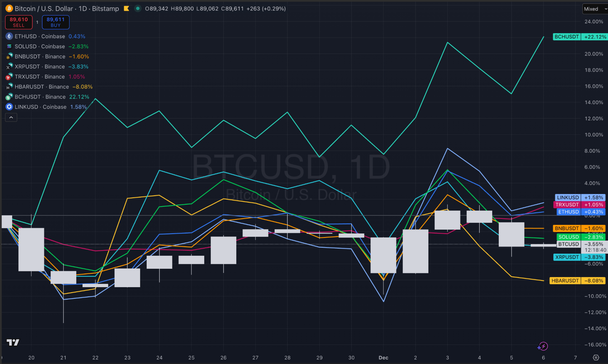Click the purple lightning replay icon
Viewport: 608px width, 364px height.
pos(543,346)
